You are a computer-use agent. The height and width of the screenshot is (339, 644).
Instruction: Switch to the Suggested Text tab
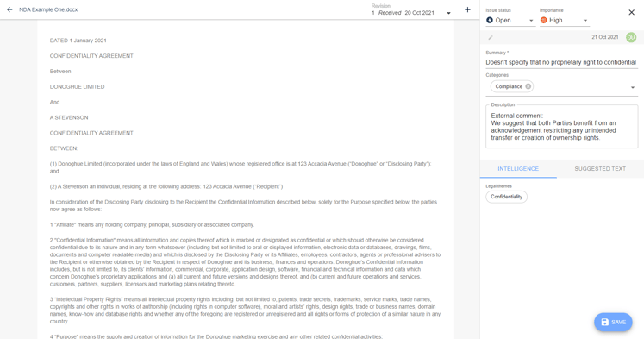click(600, 169)
